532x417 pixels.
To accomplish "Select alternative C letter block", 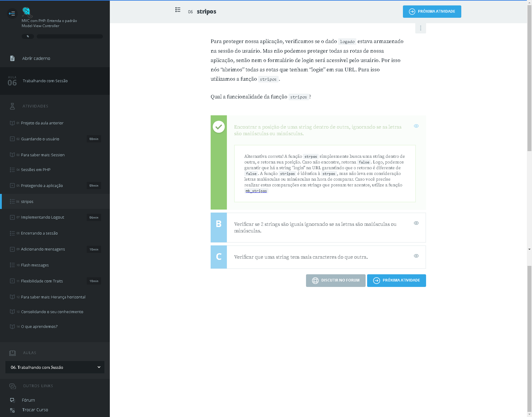I will click(x=219, y=257).
